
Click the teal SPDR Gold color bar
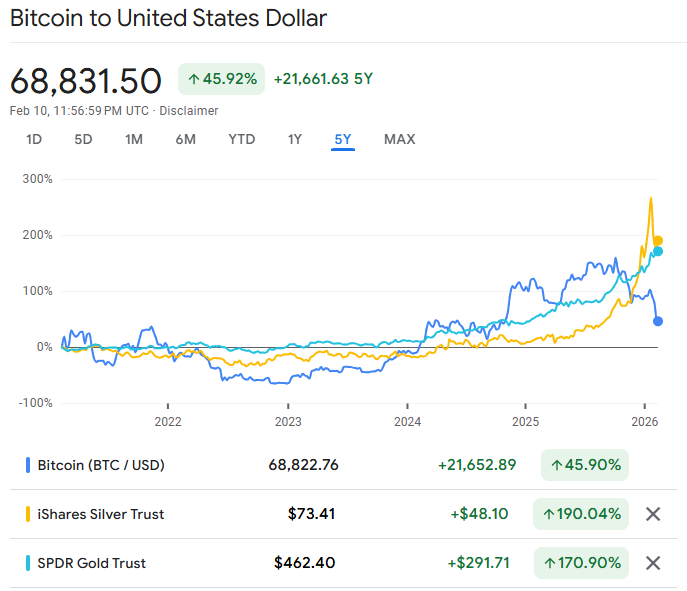point(27,563)
